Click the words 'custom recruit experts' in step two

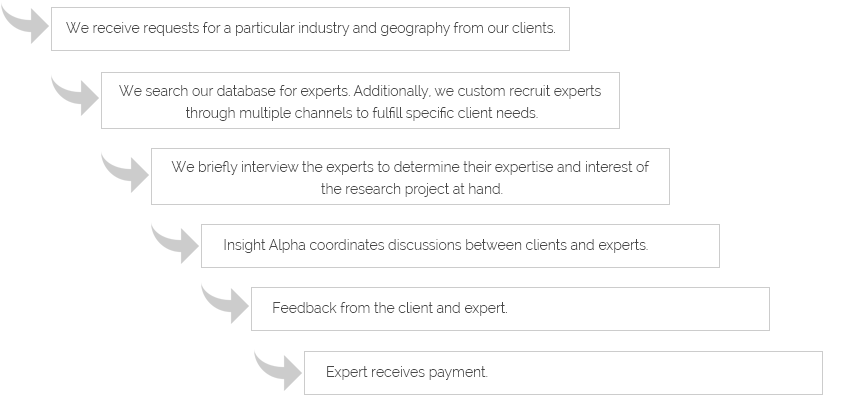pyautogui.click(x=529, y=91)
